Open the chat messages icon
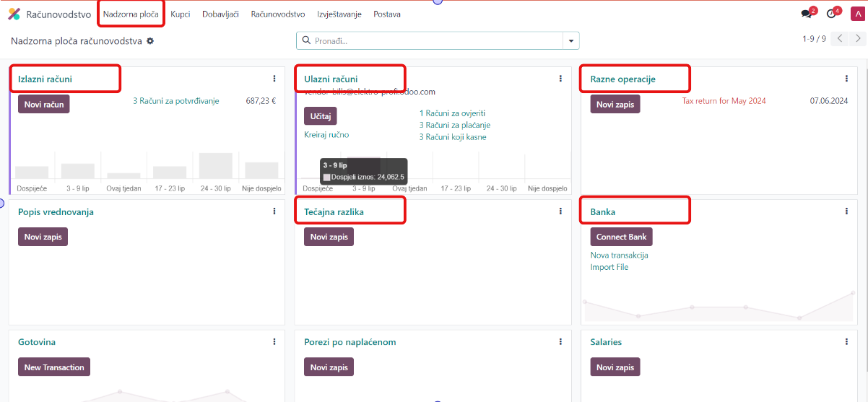 coord(807,14)
